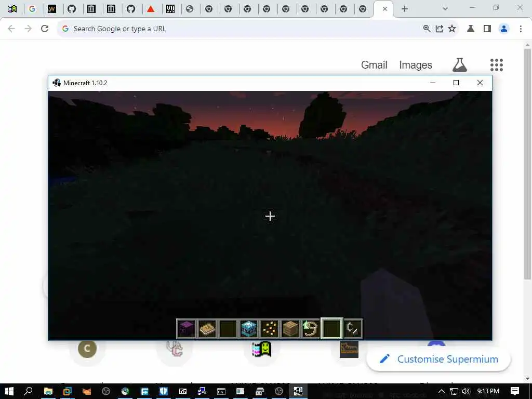Click the Customise Supermium button
The height and width of the screenshot is (399, 532).
[x=438, y=359]
